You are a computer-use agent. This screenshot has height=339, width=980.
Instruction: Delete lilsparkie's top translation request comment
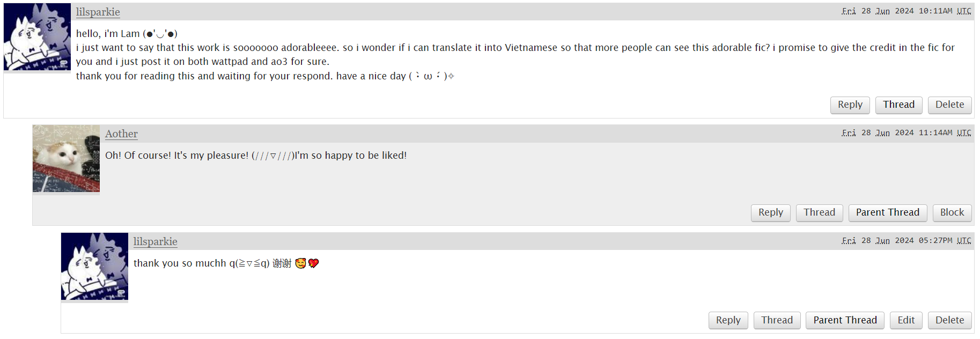coord(949,105)
